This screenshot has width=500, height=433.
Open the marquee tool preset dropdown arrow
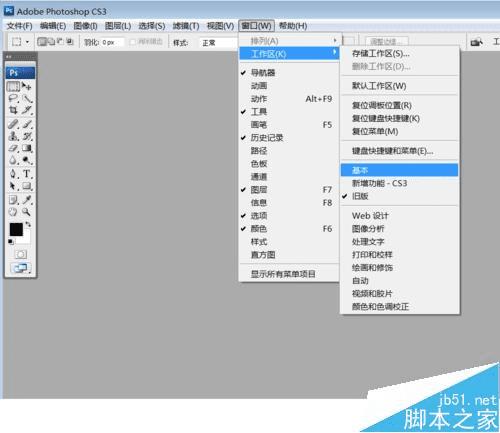[27, 42]
